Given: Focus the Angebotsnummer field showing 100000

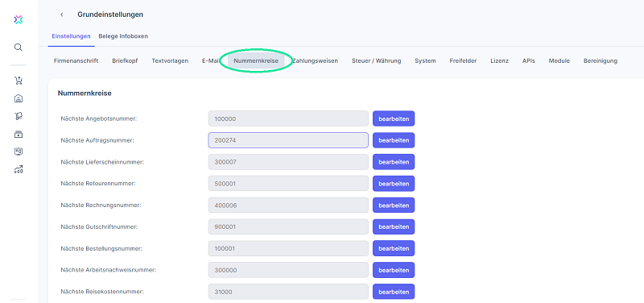Looking at the screenshot, I should 288,118.
